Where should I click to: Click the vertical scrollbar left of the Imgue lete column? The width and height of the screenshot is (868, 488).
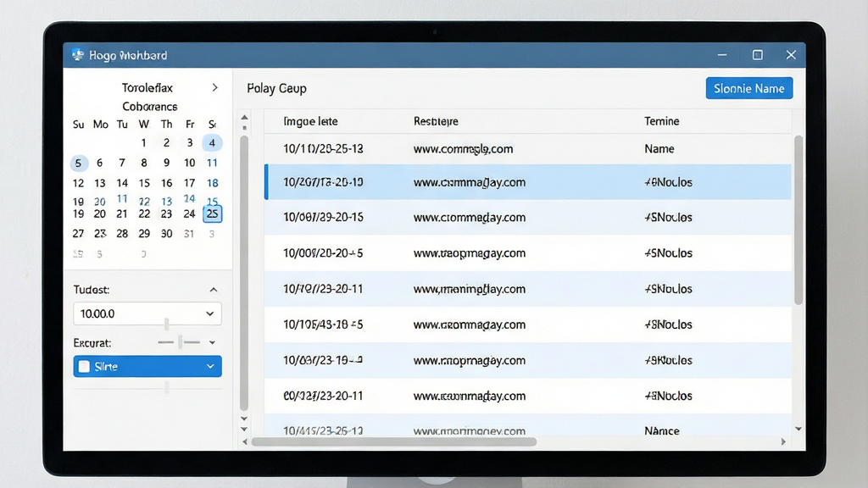pyautogui.click(x=244, y=274)
